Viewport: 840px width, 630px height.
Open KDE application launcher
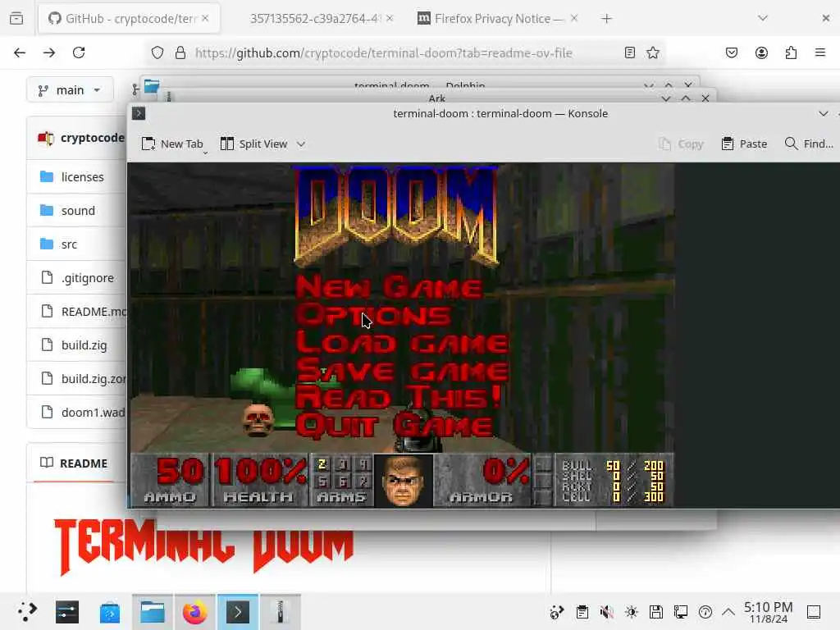point(26,612)
